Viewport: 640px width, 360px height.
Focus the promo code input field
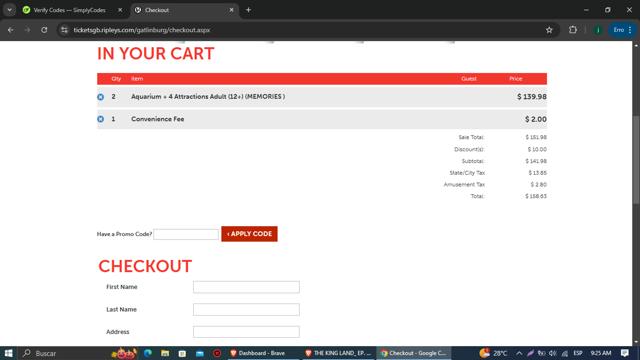coord(186,234)
